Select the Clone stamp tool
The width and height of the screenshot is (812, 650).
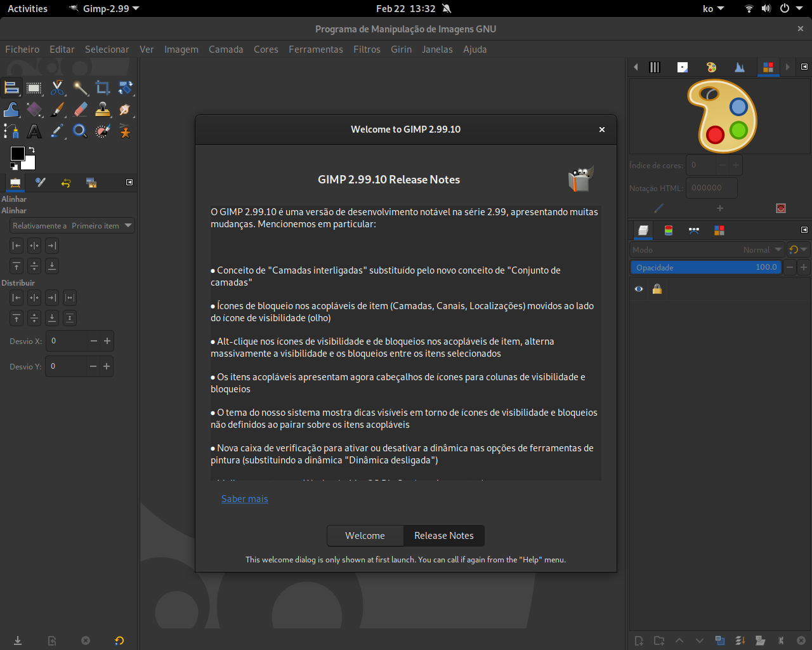pos(103,109)
